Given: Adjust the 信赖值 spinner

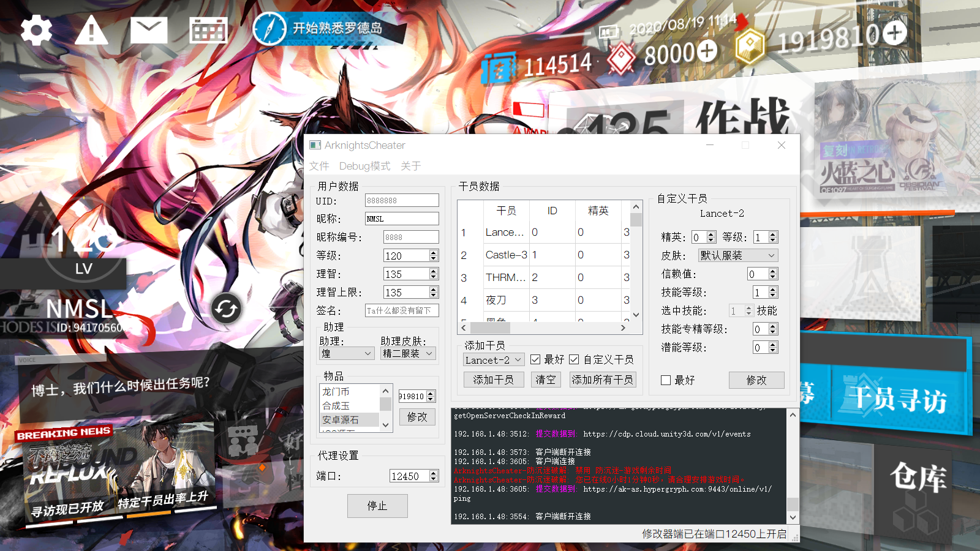Looking at the screenshot, I should [x=773, y=274].
